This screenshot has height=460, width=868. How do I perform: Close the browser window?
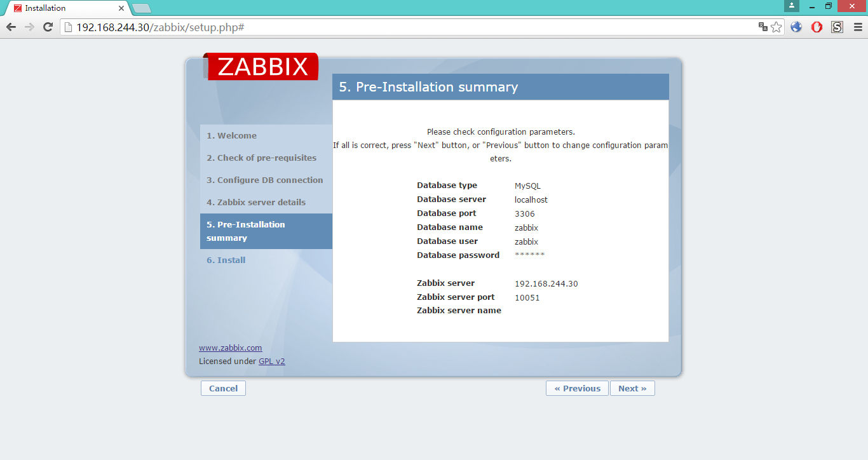tap(853, 6)
